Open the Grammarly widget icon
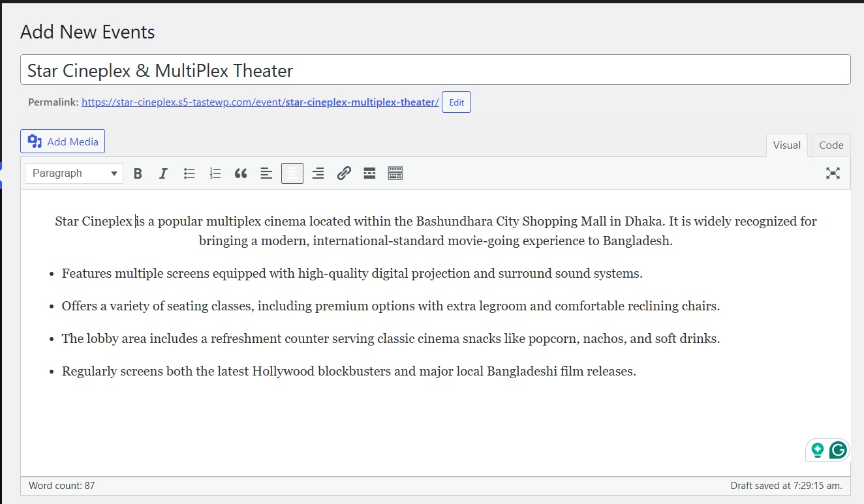The height and width of the screenshot is (504, 864). pos(838,450)
